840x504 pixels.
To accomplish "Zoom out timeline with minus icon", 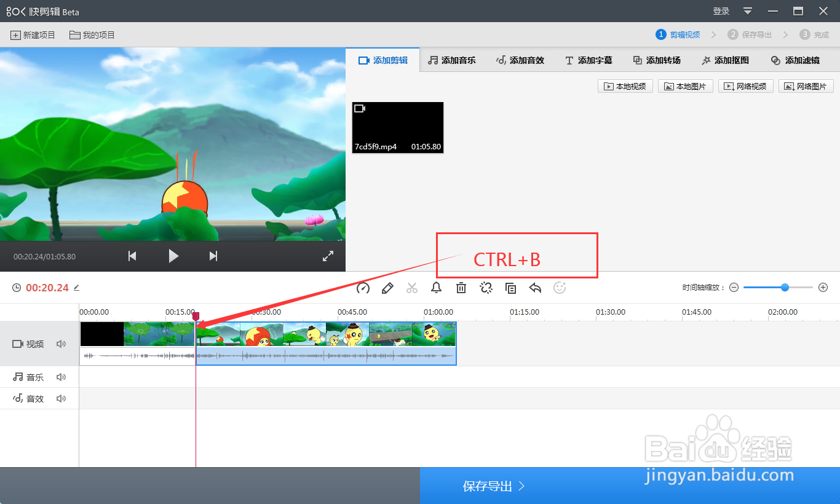I will point(734,287).
